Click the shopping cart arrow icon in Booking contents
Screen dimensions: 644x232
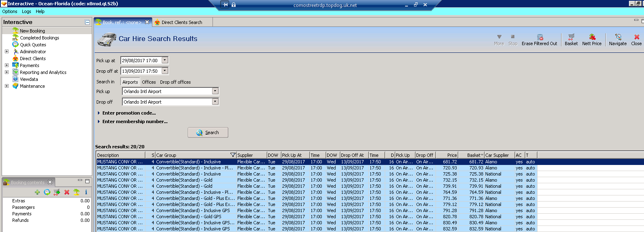57,192
